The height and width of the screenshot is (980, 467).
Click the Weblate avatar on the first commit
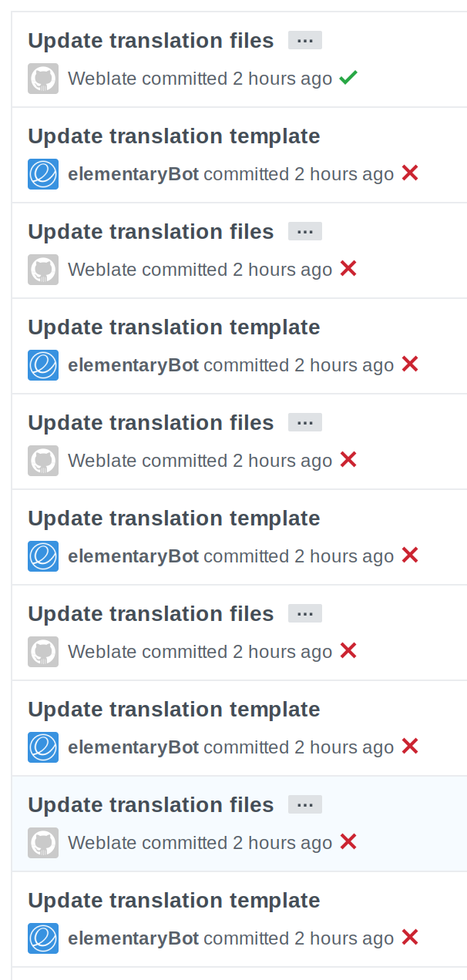(x=43, y=78)
